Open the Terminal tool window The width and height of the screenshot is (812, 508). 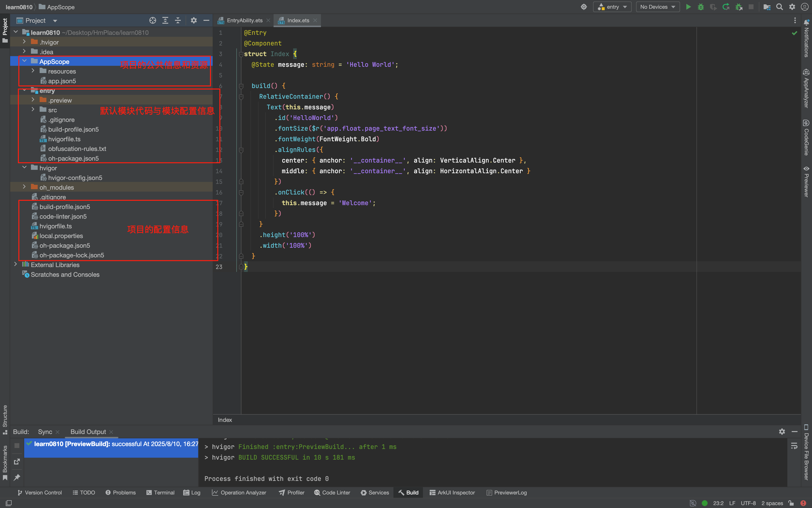160,493
